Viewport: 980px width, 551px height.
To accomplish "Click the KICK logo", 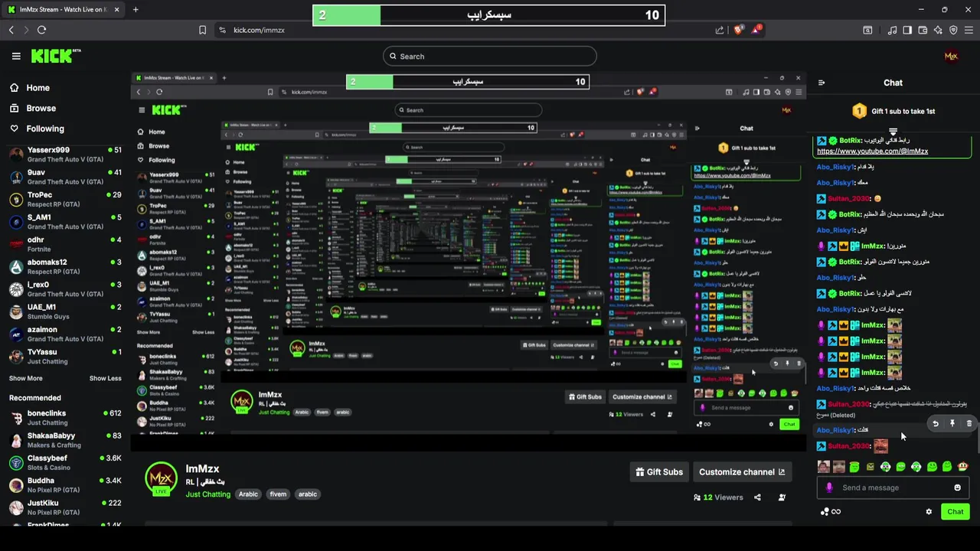I will (55, 56).
